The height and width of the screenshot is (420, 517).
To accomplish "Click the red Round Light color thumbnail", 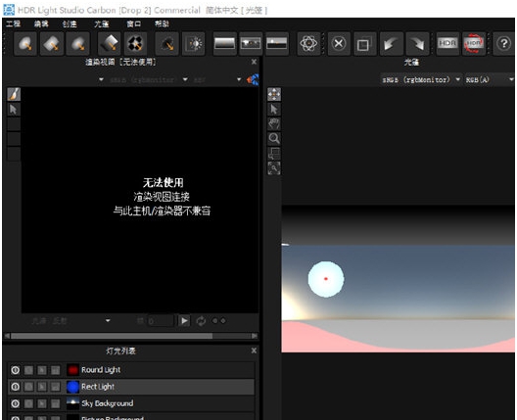I will coord(72,370).
